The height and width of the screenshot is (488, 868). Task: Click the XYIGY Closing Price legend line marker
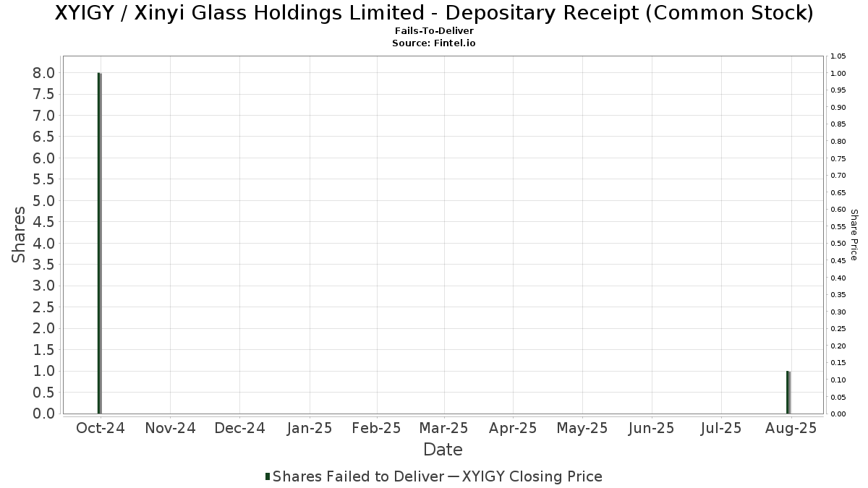[453, 476]
